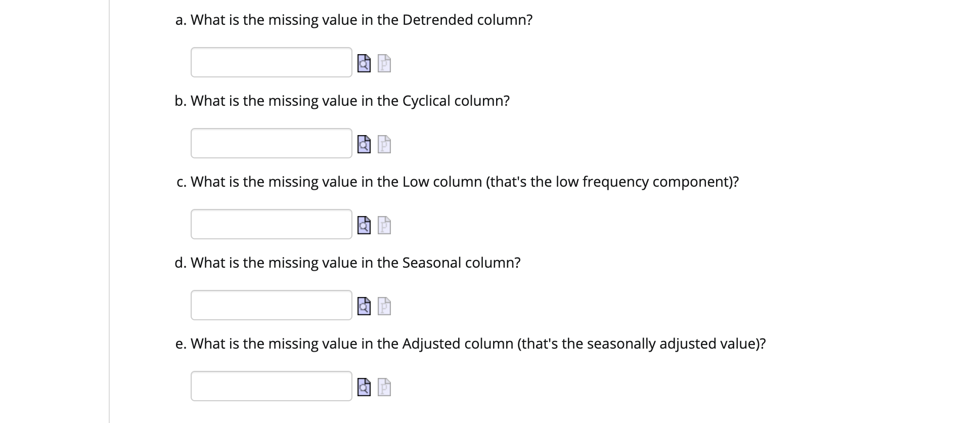Click the Adjusted answer input field
Viewport: 980px width, 423px height.
271,386
